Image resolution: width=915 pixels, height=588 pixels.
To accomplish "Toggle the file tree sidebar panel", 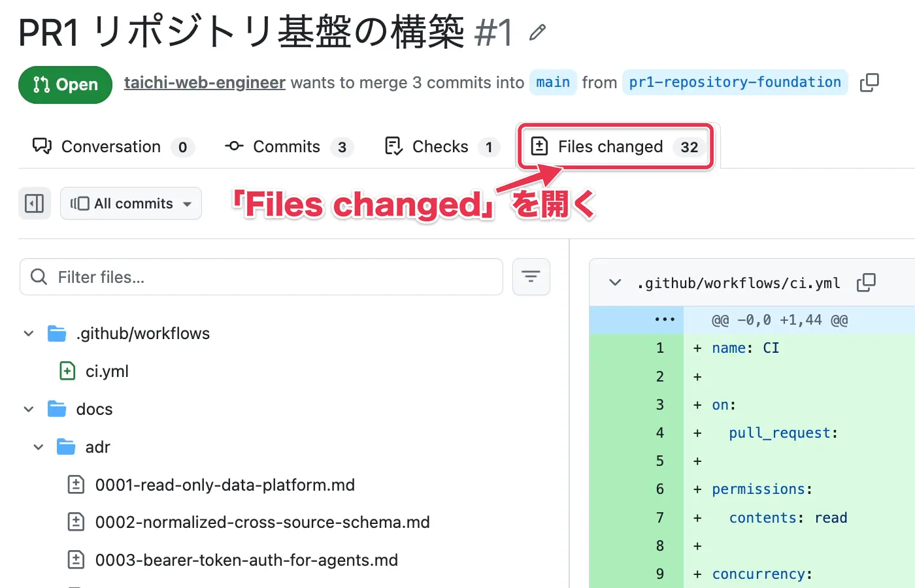I will coord(35,203).
